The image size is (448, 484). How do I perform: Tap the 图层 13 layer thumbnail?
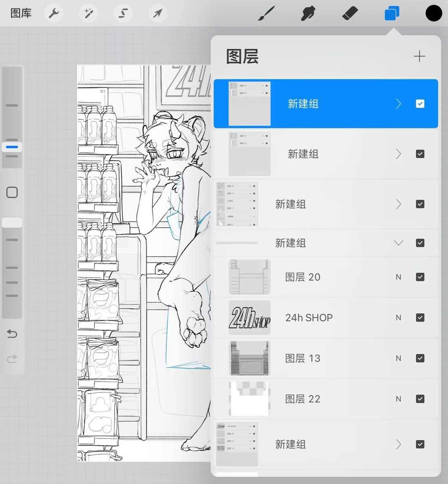[249, 358]
